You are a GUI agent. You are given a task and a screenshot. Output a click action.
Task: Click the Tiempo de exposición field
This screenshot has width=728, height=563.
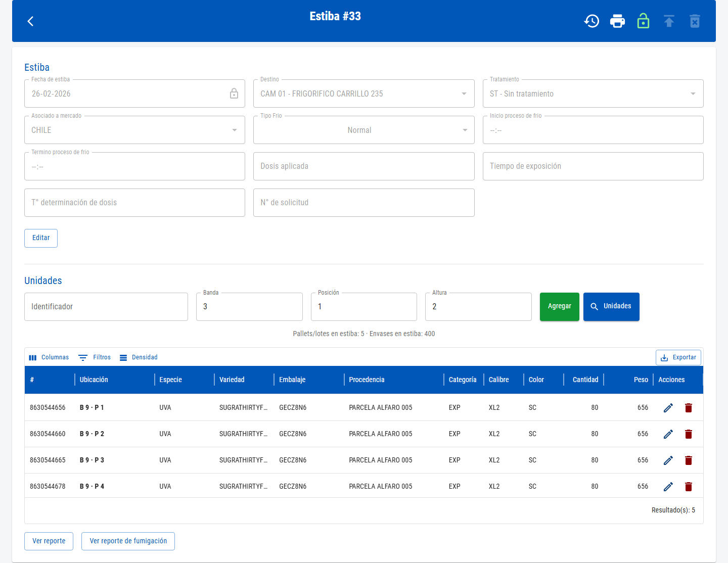(593, 166)
